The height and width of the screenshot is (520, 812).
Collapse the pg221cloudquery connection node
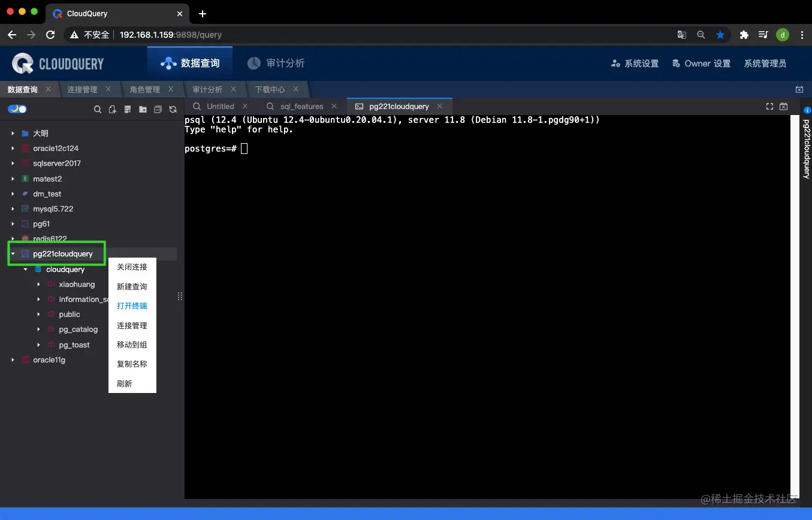pos(13,254)
